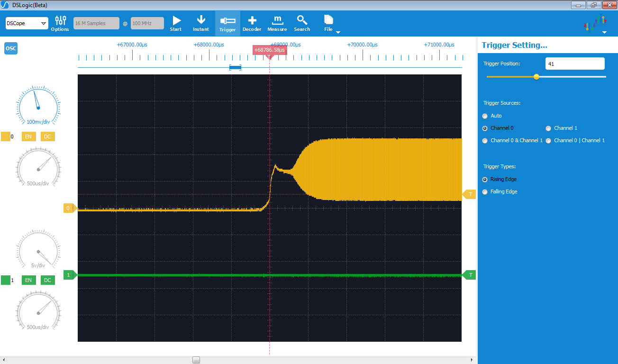Select Channel 1 as trigger source
This screenshot has width=618, height=364.
click(x=549, y=128)
